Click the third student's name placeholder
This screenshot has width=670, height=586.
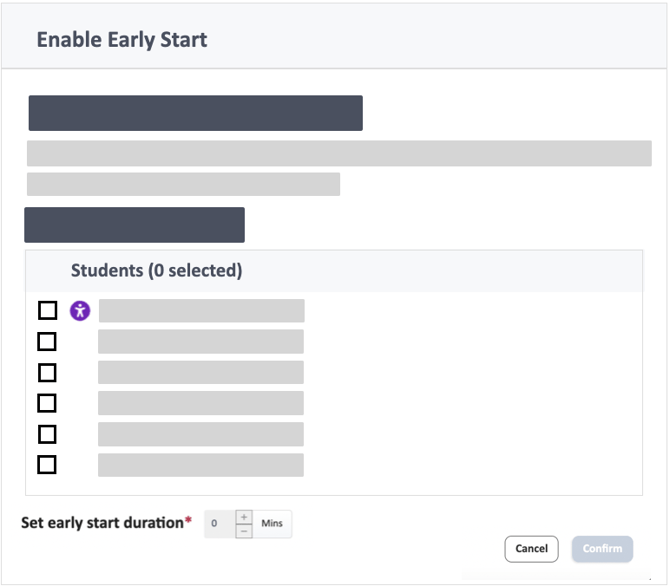tap(201, 373)
